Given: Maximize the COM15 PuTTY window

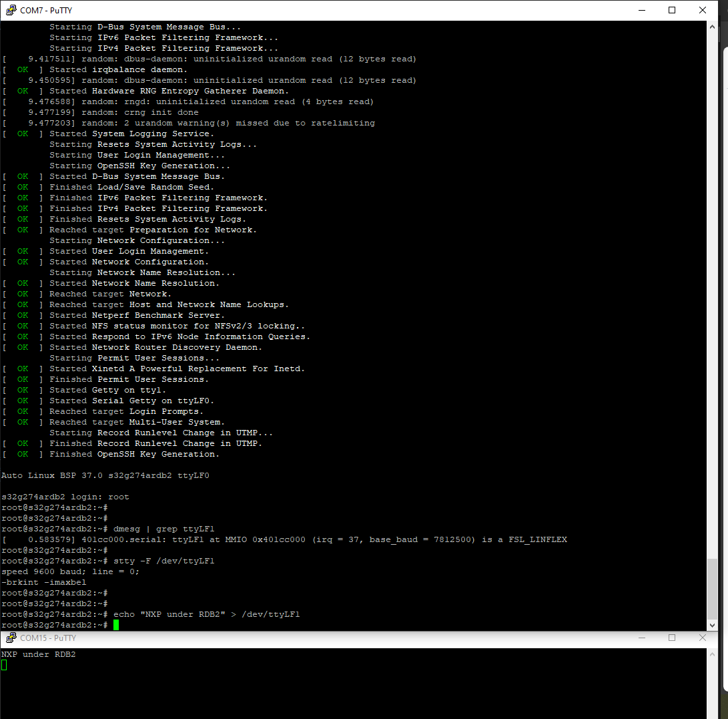Looking at the screenshot, I should tap(672, 638).
